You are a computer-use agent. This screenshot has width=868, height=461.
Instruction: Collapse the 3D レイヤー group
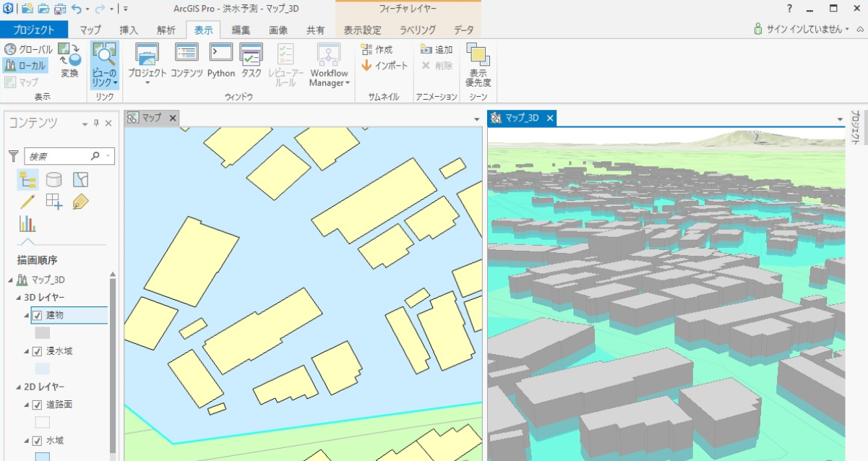18,298
